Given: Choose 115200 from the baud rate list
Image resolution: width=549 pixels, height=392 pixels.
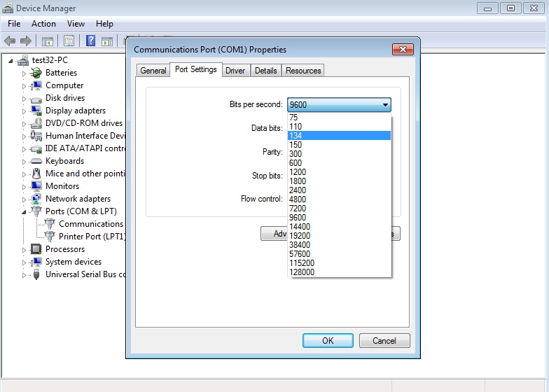Looking at the screenshot, I should coord(303,263).
